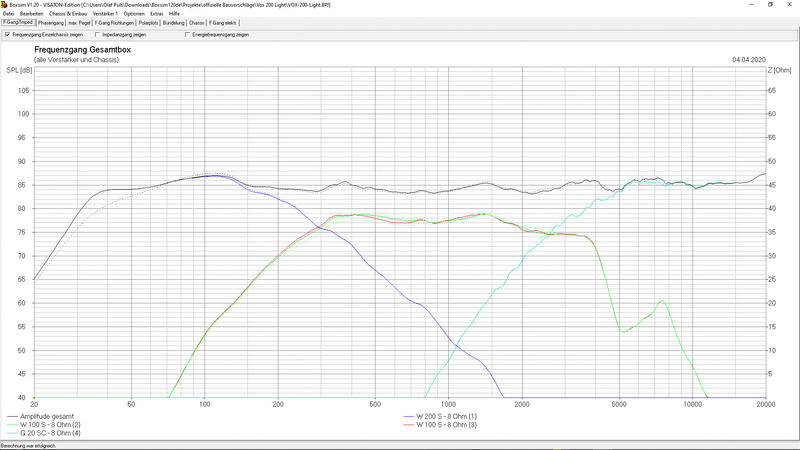Open the Verstärker 1 menu
800x450 pixels.
(x=105, y=13)
